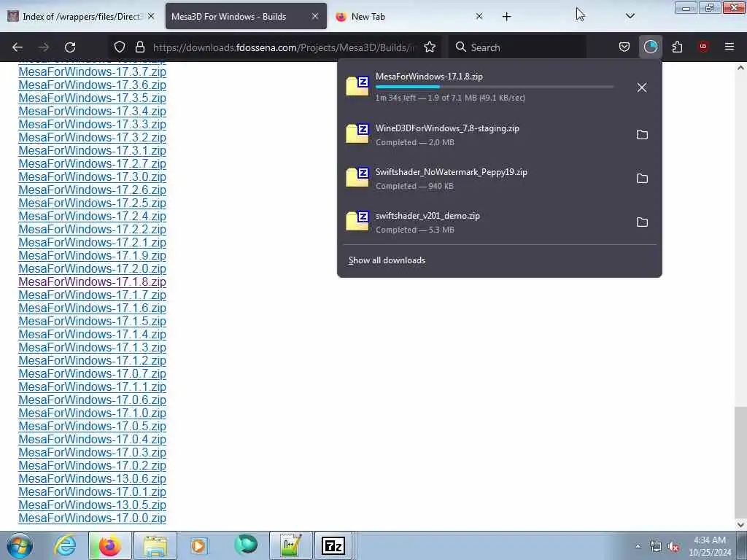Switch to Index of /wrappers/files tab
Screen dimensions: 747x560
[x=82, y=16]
